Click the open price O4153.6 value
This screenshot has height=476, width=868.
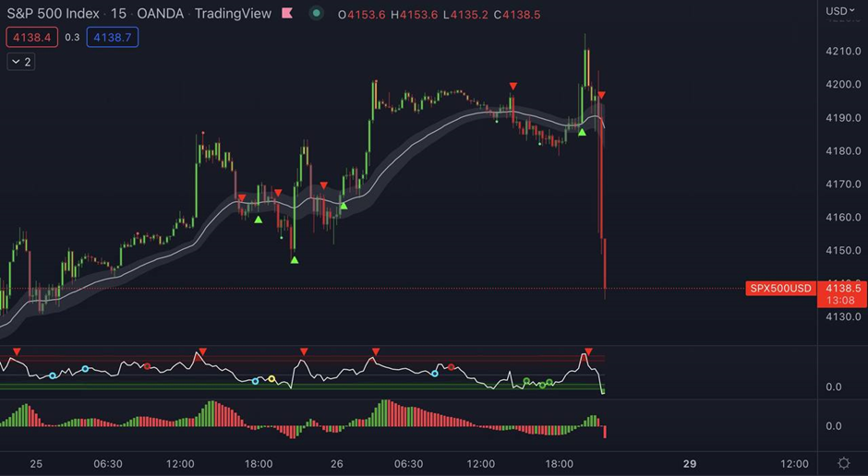[361, 15]
